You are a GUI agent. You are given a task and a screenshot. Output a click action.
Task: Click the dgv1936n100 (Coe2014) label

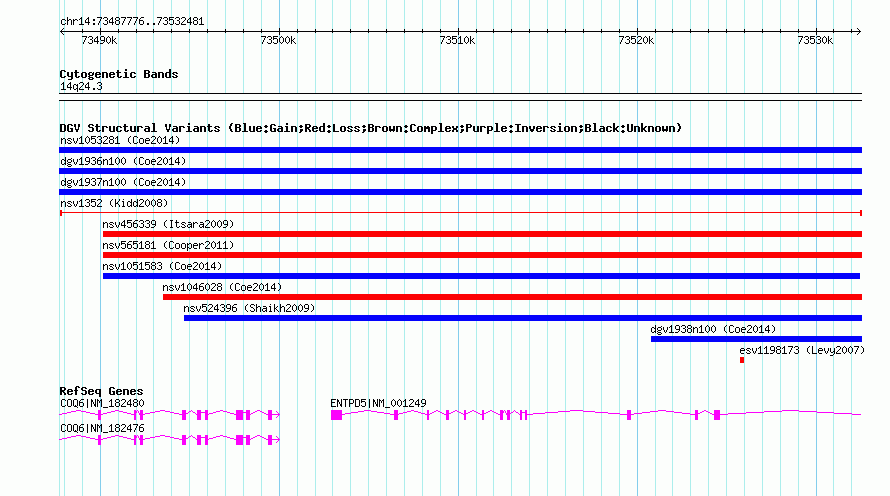(123, 161)
